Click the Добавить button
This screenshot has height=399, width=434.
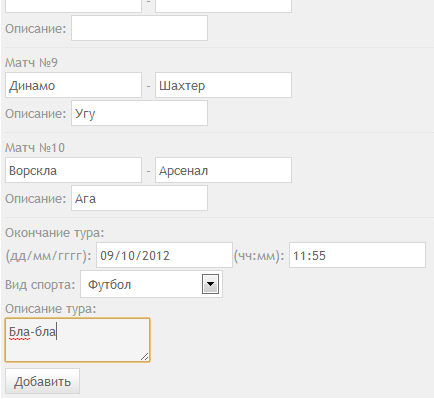[x=42, y=381]
